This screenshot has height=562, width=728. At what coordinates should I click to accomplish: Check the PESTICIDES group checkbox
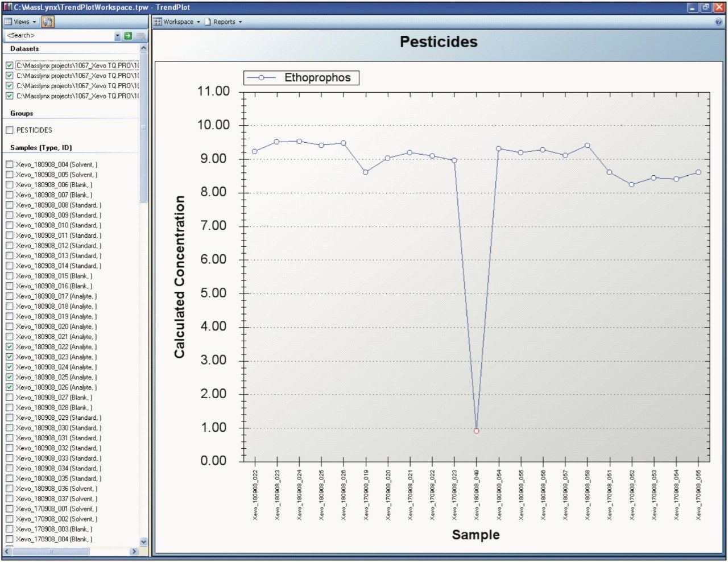coord(9,130)
